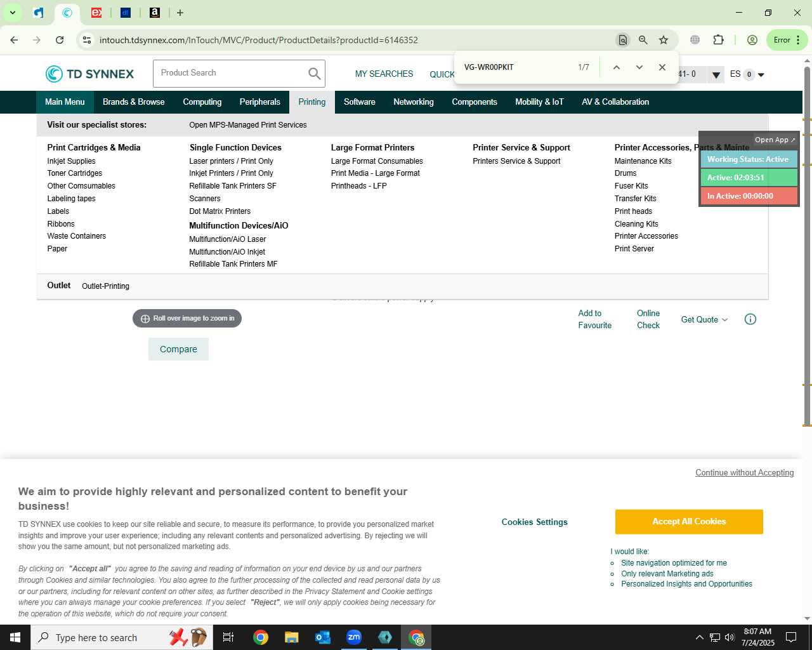Open the Peripherals menu
The image size is (812, 650).
tap(260, 102)
